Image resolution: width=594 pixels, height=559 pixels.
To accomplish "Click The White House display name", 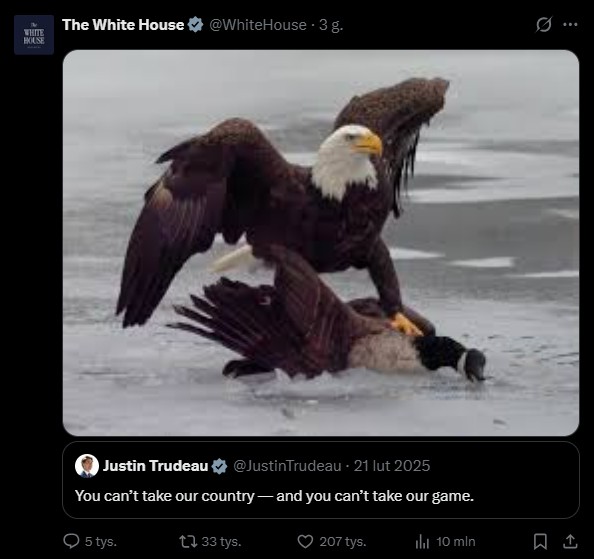I will pos(123,25).
